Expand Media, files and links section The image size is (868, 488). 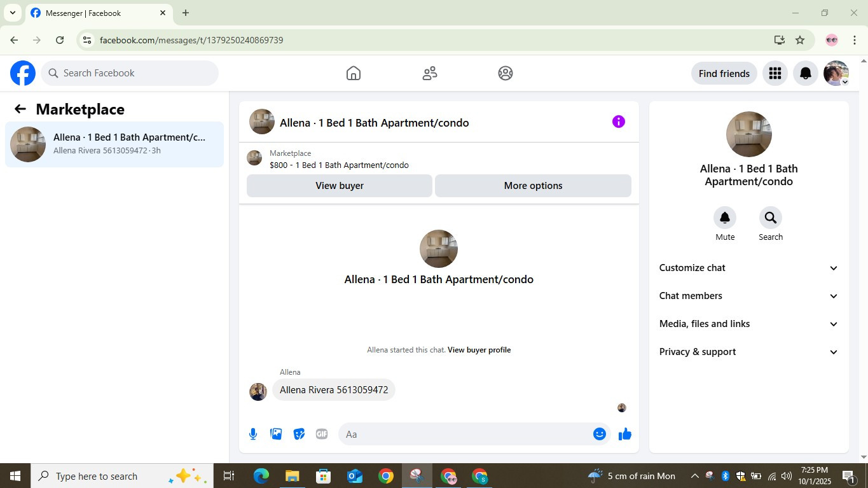(x=748, y=324)
